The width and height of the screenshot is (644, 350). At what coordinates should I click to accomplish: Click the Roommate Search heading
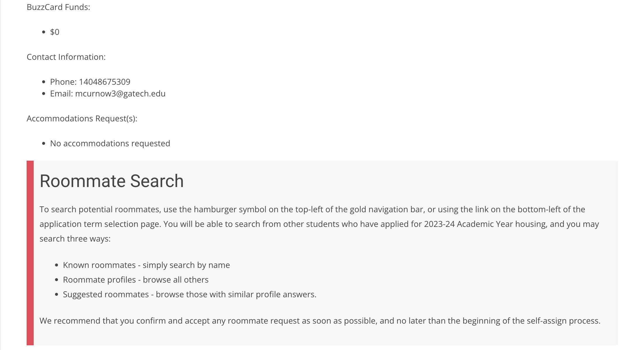[112, 181]
